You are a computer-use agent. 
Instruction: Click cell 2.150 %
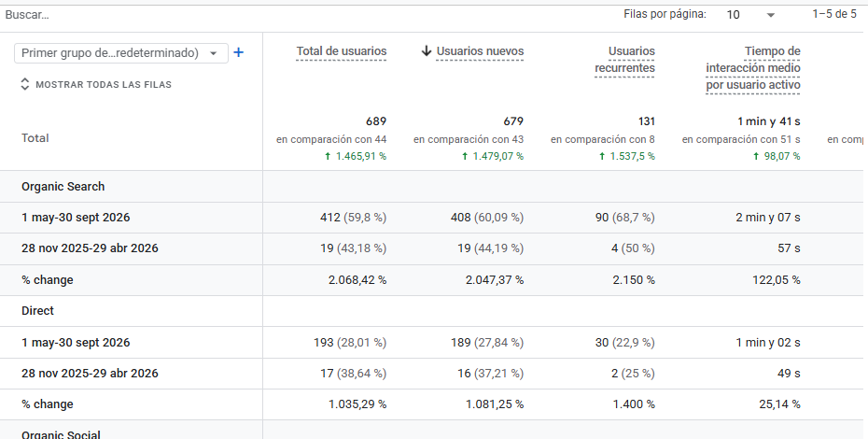[634, 280]
